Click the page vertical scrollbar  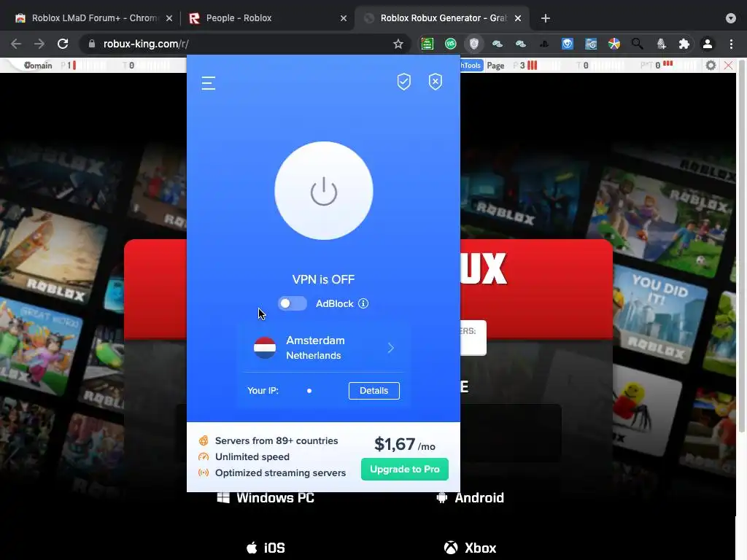(742, 248)
